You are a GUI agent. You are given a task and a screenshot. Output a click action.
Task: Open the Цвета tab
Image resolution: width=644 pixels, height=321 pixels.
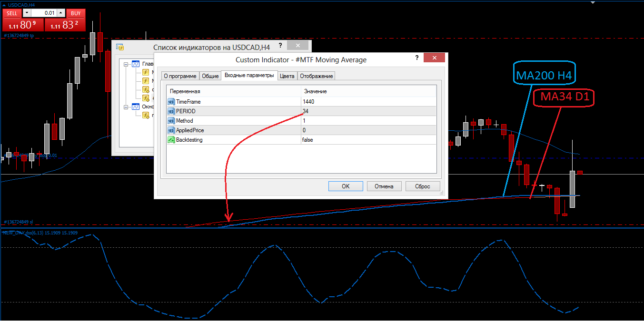point(287,76)
